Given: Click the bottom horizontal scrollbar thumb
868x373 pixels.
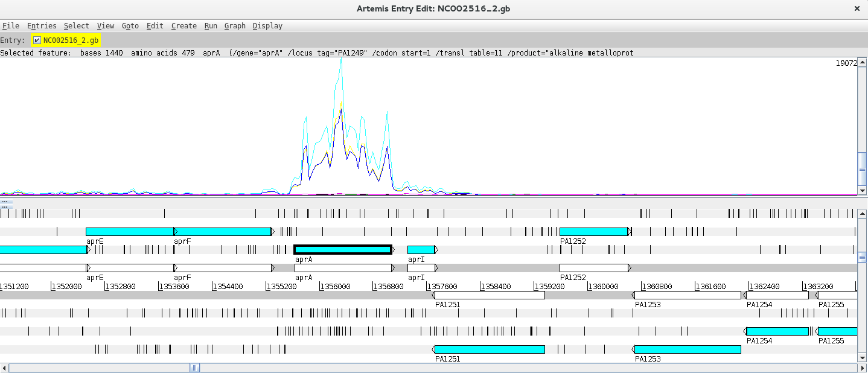Looking at the screenshot, I should point(193,368).
